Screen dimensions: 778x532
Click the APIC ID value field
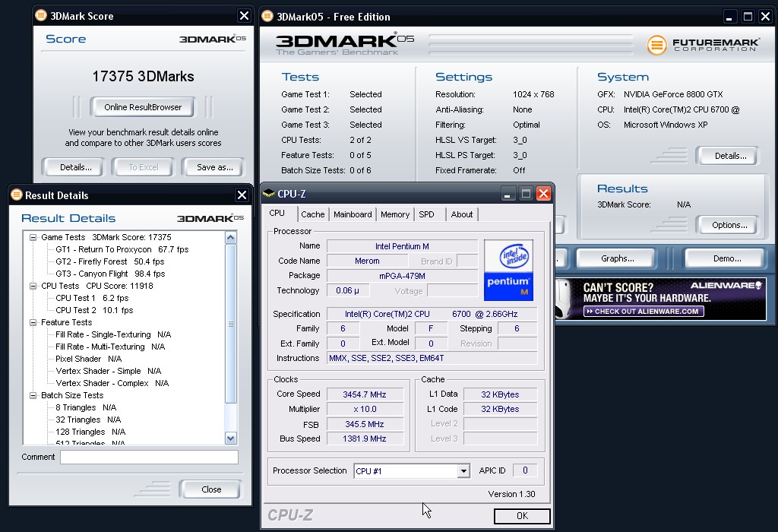click(x=525, y=470)
